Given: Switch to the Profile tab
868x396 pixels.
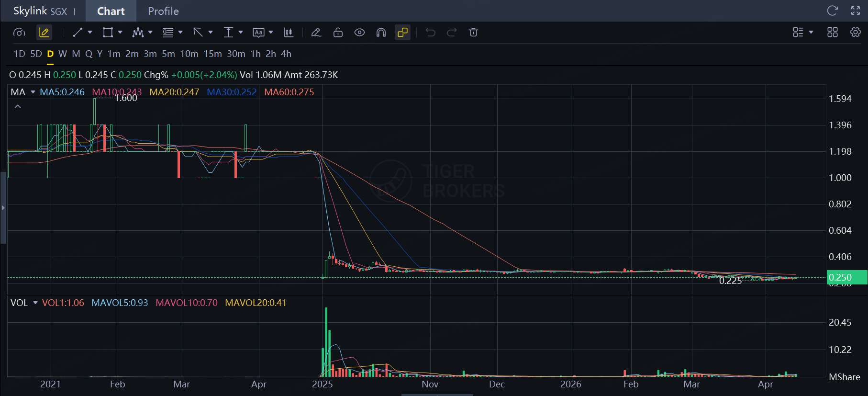Looking at the screenshot, I should [163, 11].
